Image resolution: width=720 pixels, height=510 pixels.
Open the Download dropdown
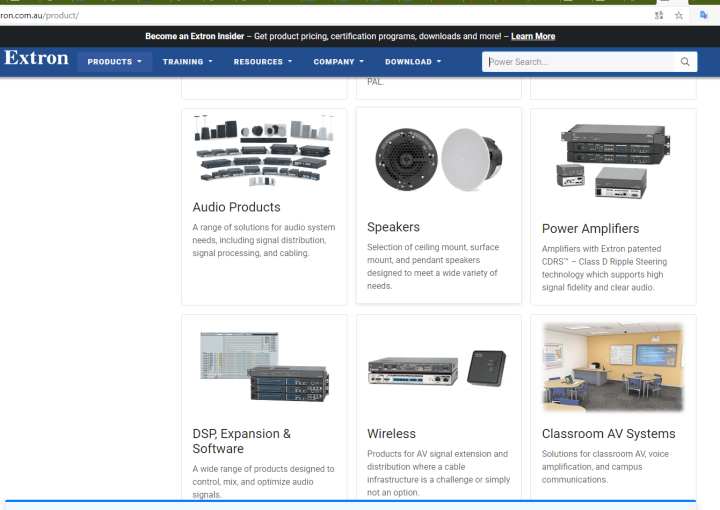(x=413, y=62)
